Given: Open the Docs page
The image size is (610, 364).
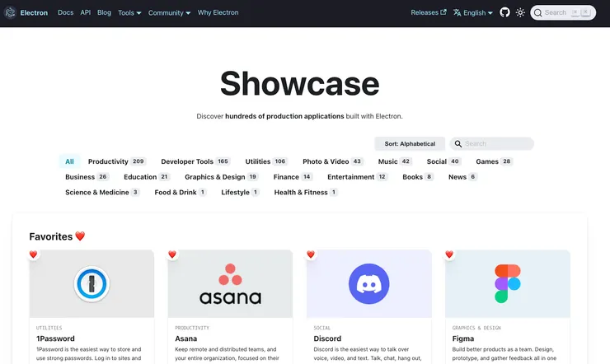Looking at the screenshot, I should [x=65, y=12].
